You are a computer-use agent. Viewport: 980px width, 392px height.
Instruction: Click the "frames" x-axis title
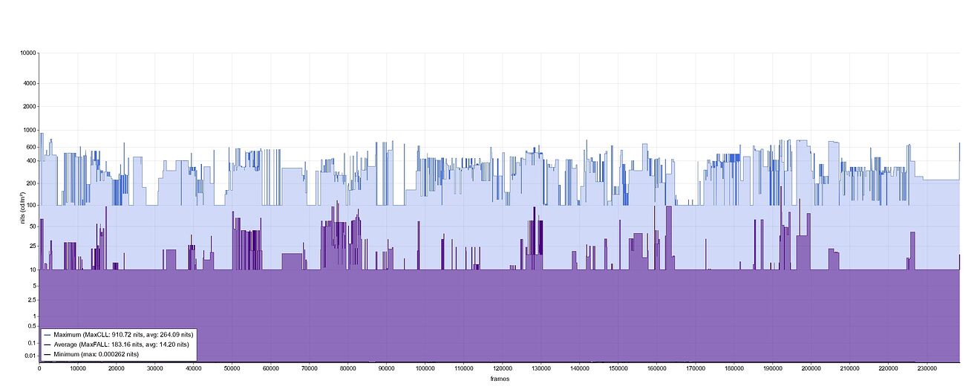[500, 378]
